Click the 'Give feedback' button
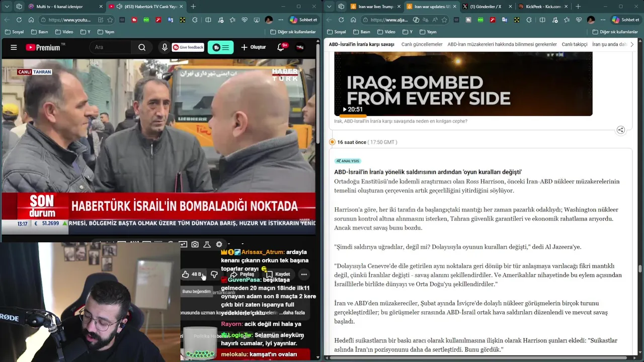The height and width of the screenshot is (362, 644). click(188, 47)
